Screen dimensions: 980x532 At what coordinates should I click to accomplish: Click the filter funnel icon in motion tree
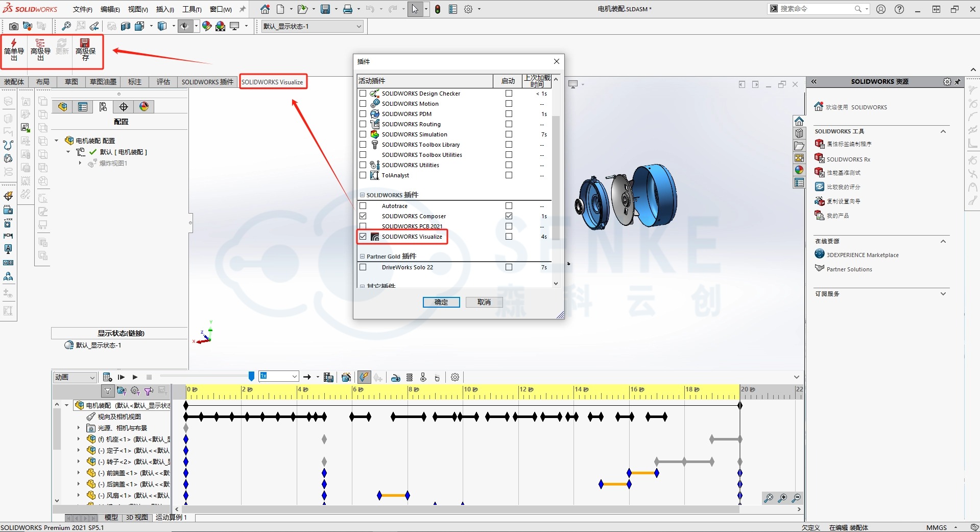[108, 391]
